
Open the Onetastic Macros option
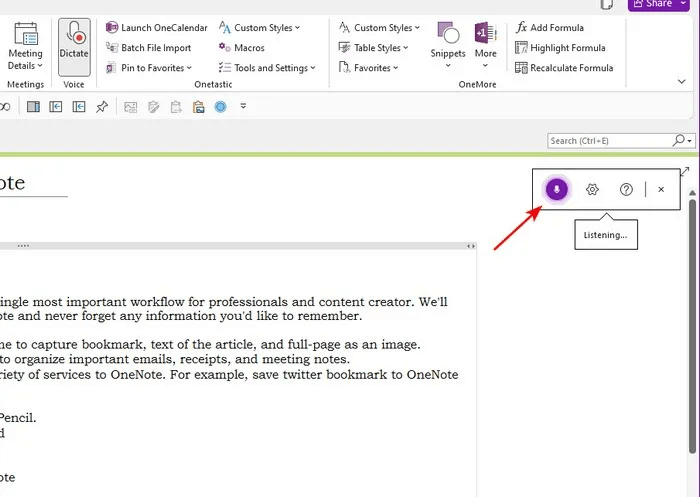pos(242,48)
